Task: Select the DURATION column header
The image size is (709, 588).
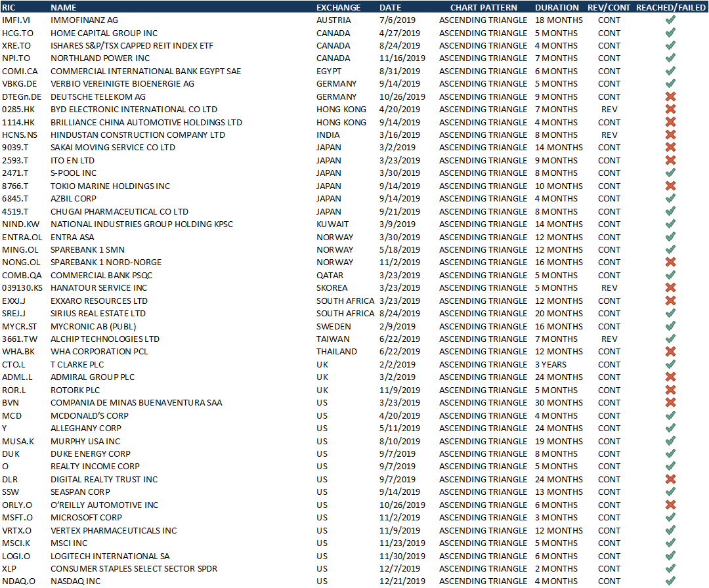Action: (557, 7)
